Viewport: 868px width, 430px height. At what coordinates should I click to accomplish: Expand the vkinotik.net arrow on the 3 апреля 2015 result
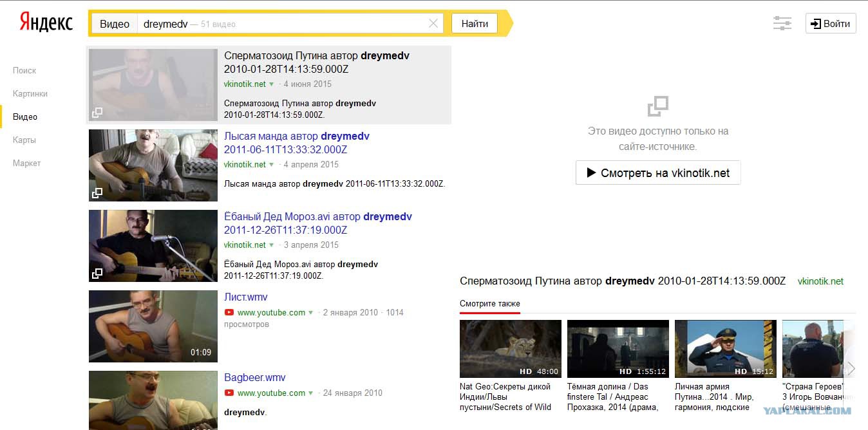coord(272,245)
